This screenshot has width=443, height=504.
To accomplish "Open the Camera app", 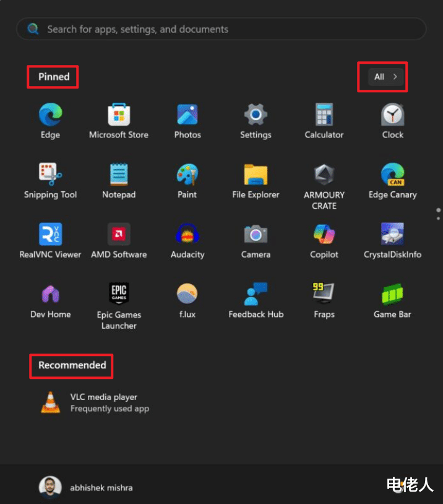I will [x=256, y=240].
